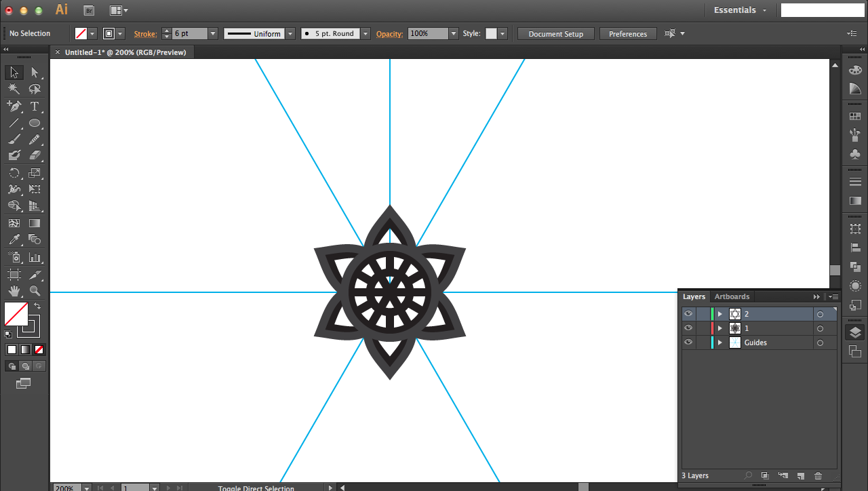
Task: Select the Perspective Grid tool
Action: [35, 205]
